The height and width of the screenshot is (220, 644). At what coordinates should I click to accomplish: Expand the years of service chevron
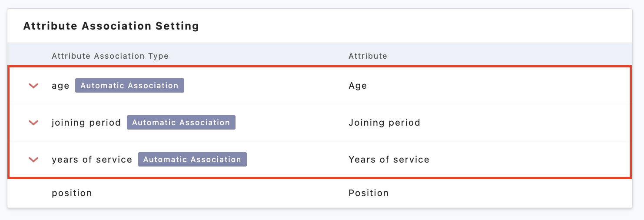click(x=33, y=160)
